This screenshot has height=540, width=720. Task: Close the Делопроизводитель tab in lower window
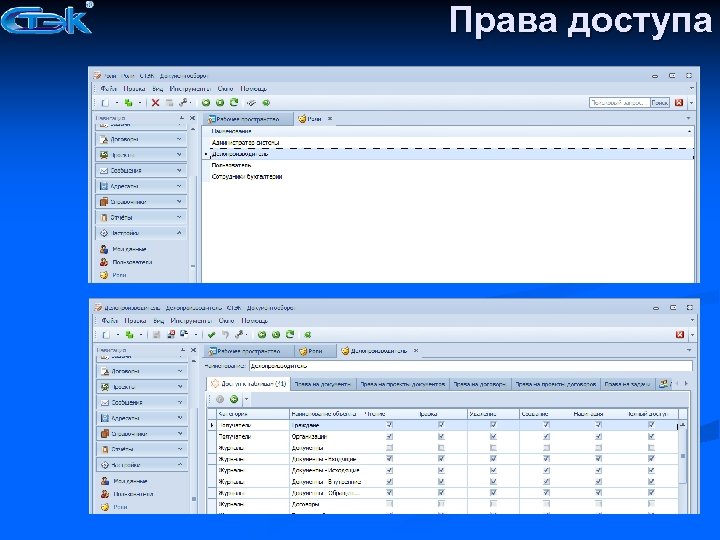[416, 350]
